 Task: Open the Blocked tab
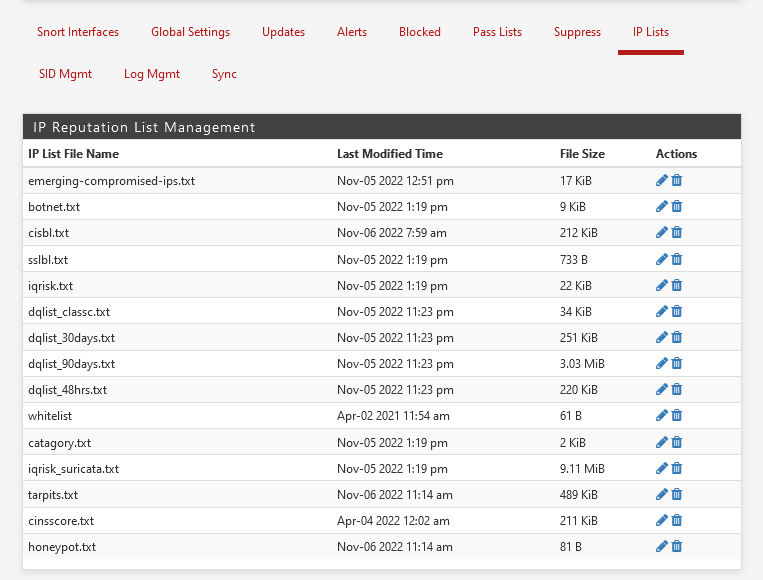419,32
